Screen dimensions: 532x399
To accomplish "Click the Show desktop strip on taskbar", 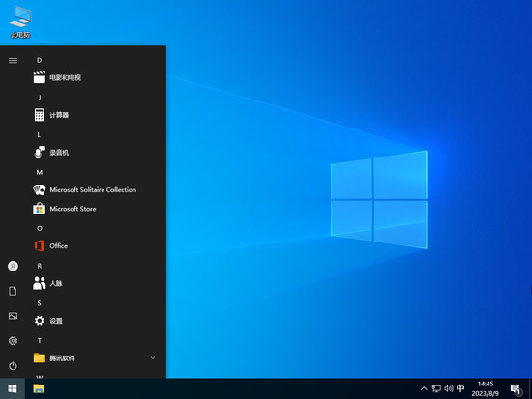I will point(530,388).
